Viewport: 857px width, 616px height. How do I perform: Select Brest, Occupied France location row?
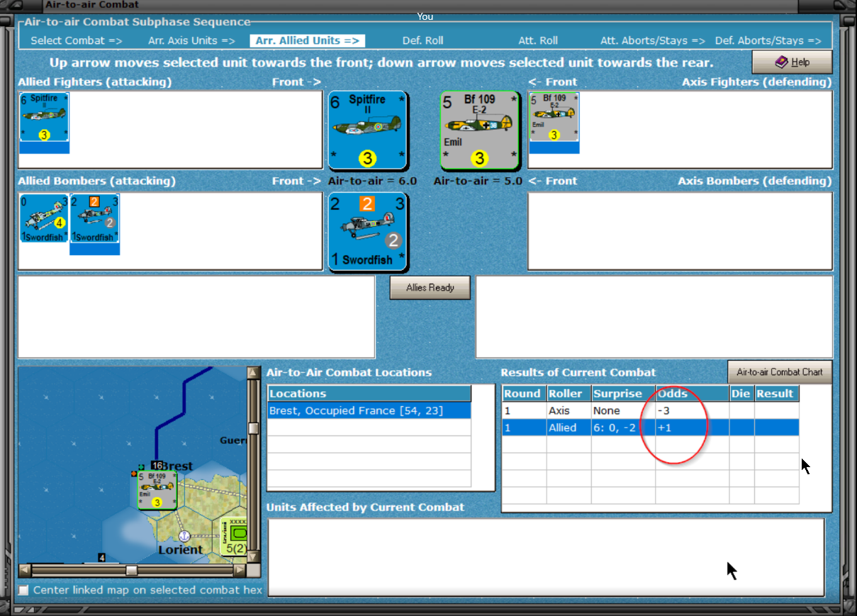(369, 410)
